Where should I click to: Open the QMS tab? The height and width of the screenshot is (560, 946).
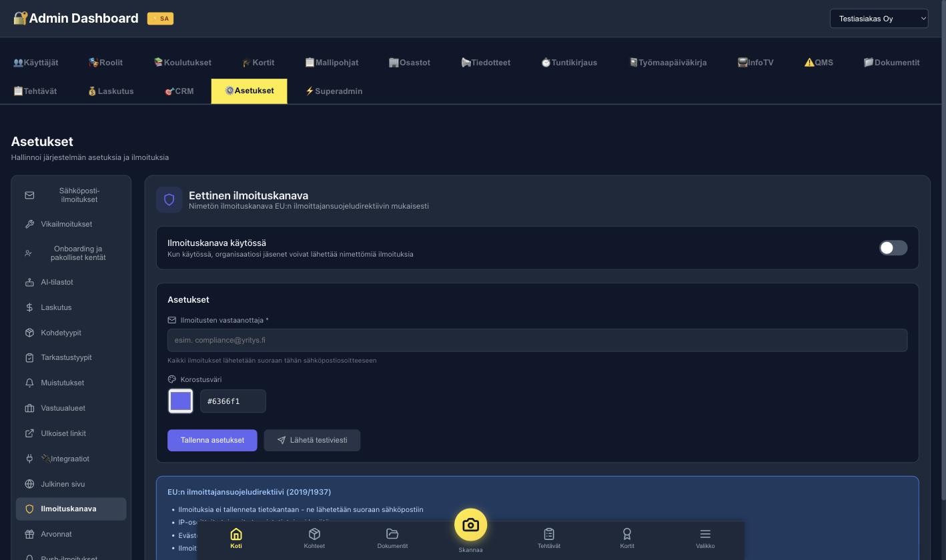[x=819, y=63]
